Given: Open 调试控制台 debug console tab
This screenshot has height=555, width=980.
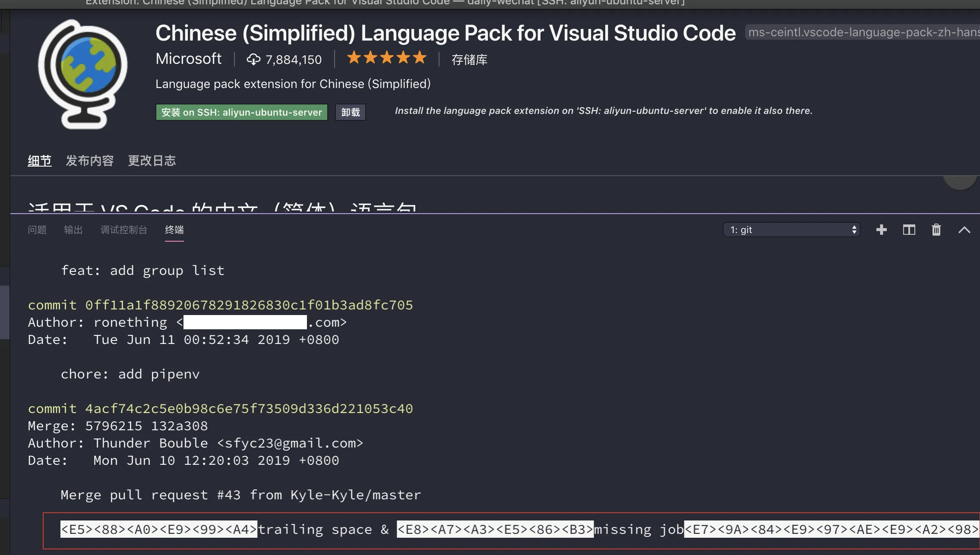Looking at the screenshot, I should (124, 230).
